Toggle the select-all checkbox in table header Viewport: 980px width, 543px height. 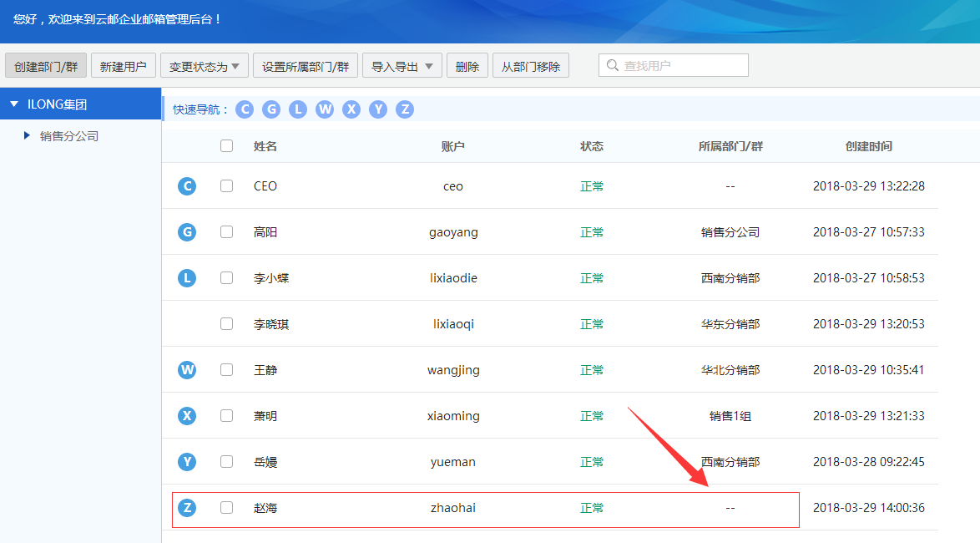coord(227,145)
